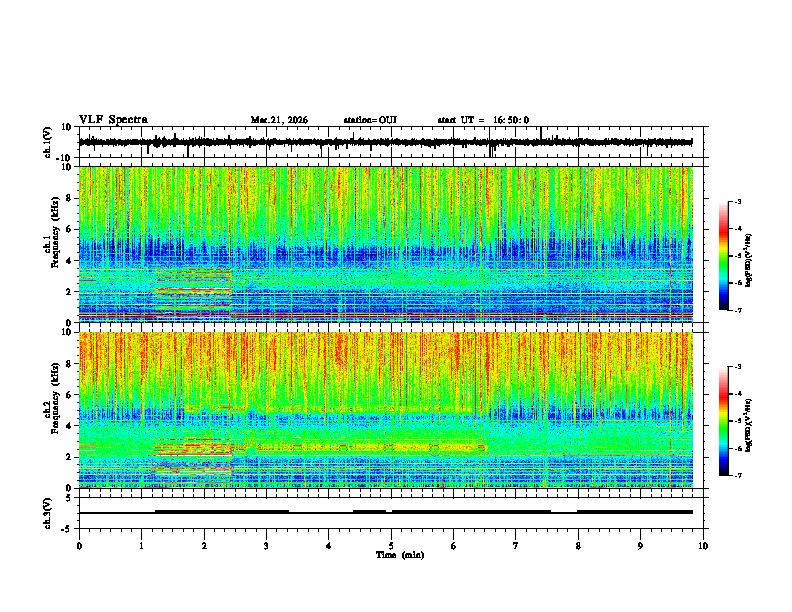Click the "-3" label on ch.1 color scale
This screenshot has width=792, height=612.
tap(737, 202)
